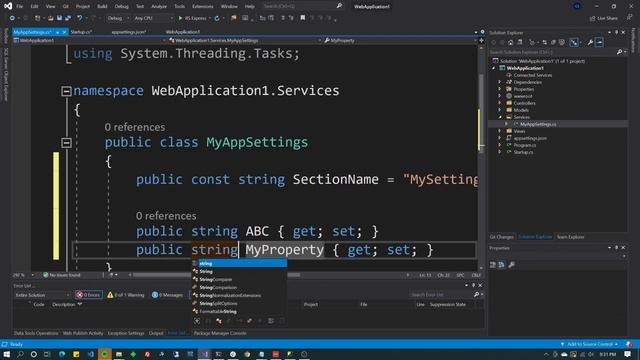The width and height of the screenshot is (640, 360).
Task: Open the Debug menu
Action: pyautogui.click(x=121, y=6)
